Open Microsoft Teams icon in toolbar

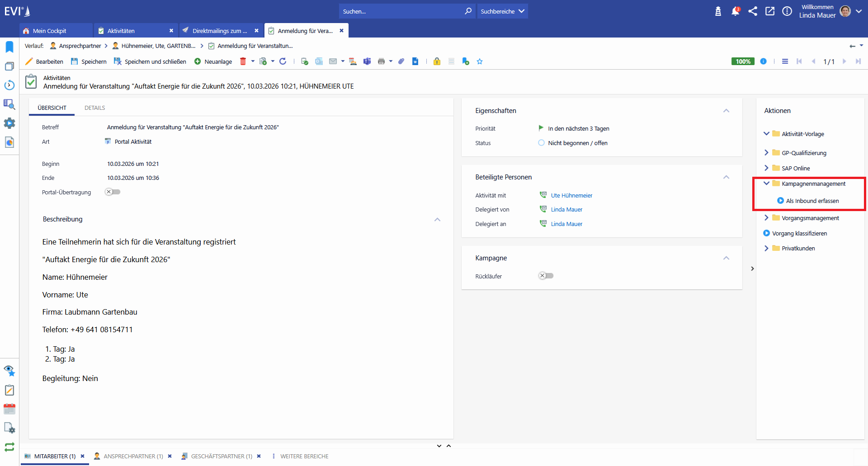367,61
